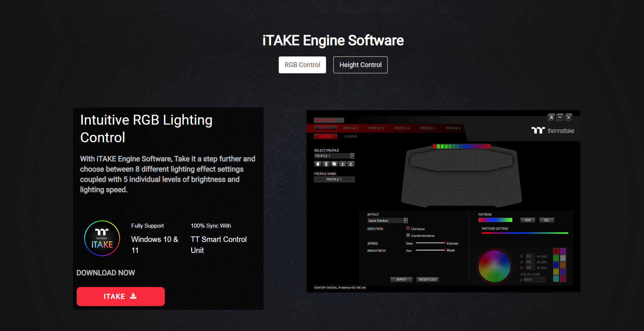Pick the dark red color swatch
This screenshot has width=644, height=331.
(x=556, y=251)
